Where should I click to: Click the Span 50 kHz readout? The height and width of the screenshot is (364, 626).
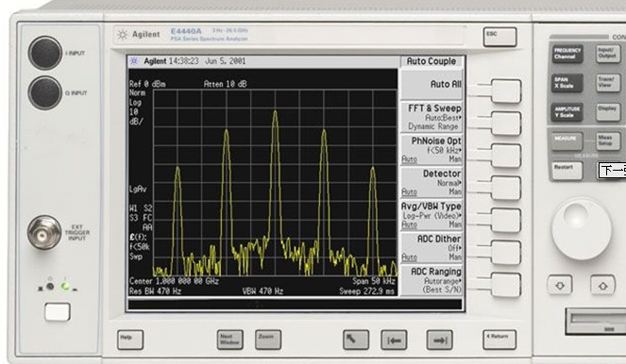coord(374,281)
